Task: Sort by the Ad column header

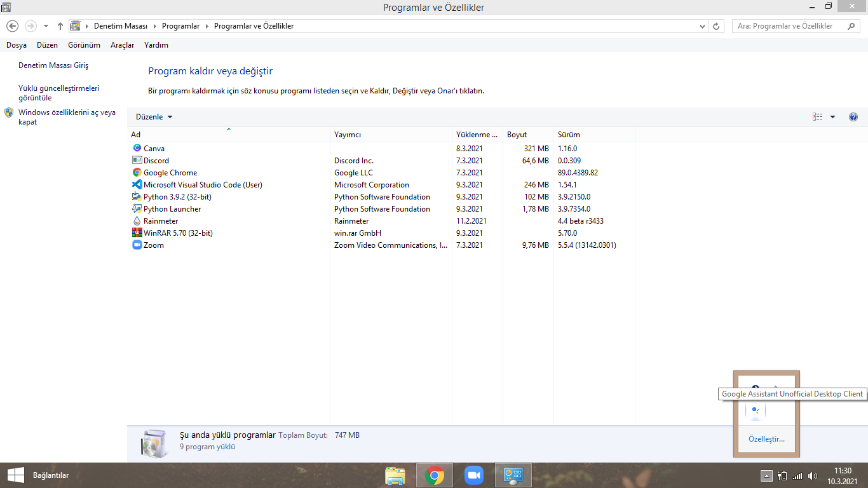Action: [x=229, y=135]
